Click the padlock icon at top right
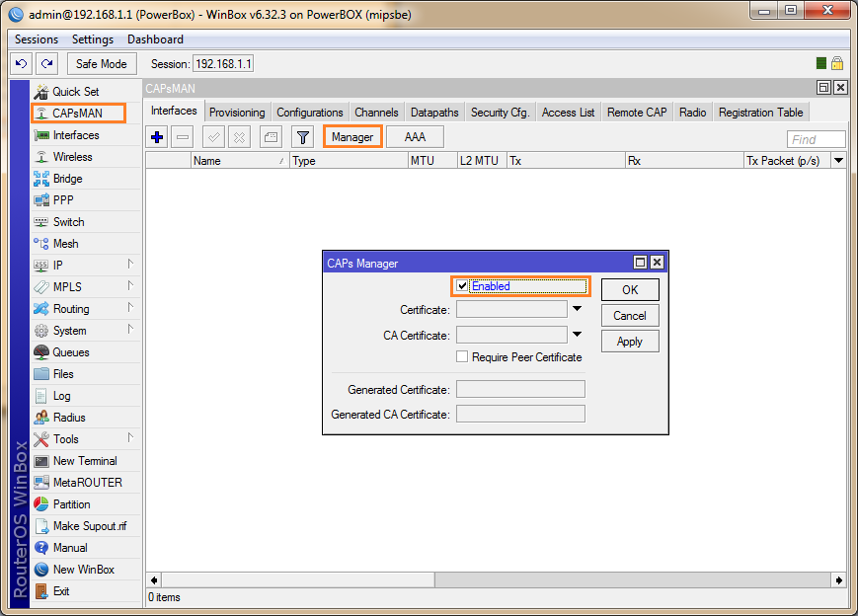This screenshot has width=858, height=616. 837,63
